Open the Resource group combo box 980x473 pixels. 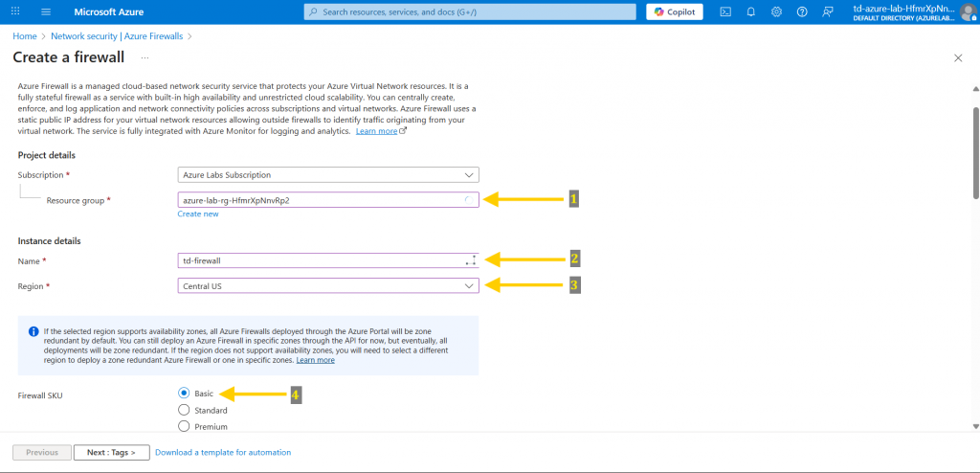point(328,199)
